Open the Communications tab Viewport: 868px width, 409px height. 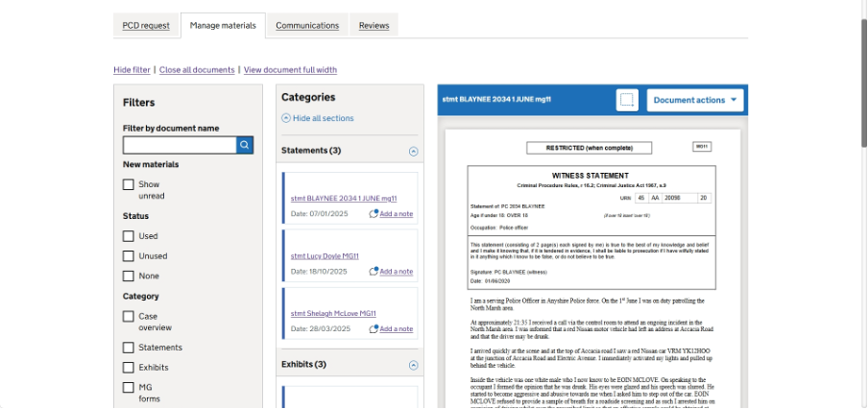307,26
